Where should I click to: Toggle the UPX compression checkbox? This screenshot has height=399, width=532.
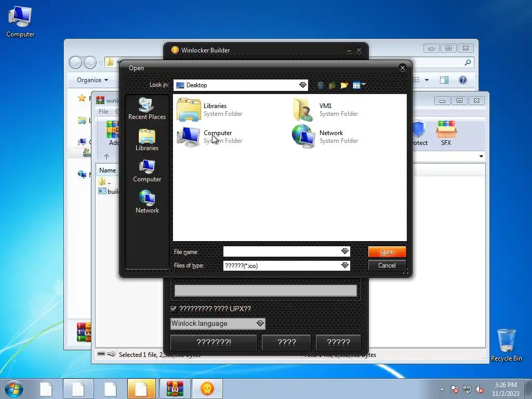pos(174,309)
